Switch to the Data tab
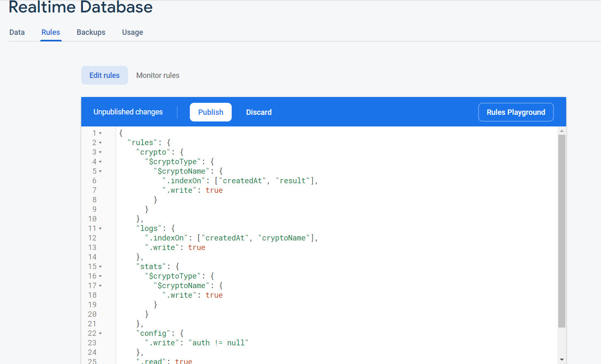This screenshot has width=601, height=364. pyautogui.click(x=17, y=32)
